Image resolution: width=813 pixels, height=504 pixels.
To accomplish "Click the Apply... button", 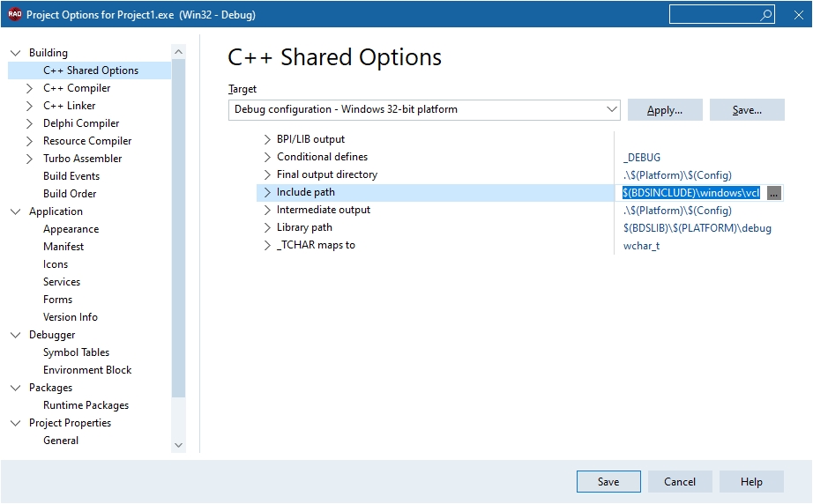I will click(665, 110).
